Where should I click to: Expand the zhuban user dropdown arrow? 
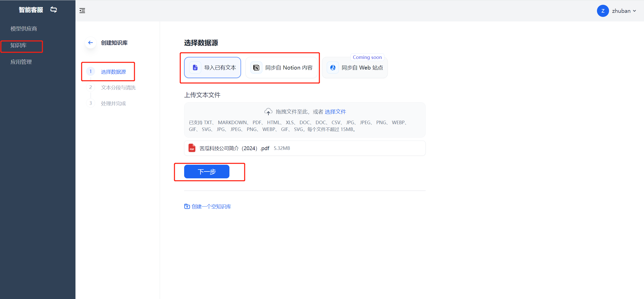634,11
